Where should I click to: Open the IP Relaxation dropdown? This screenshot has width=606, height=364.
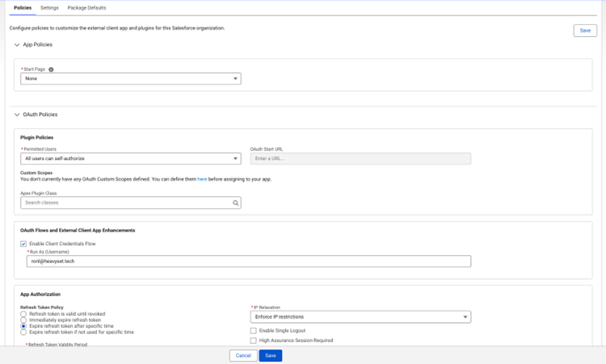coord(360,317)
